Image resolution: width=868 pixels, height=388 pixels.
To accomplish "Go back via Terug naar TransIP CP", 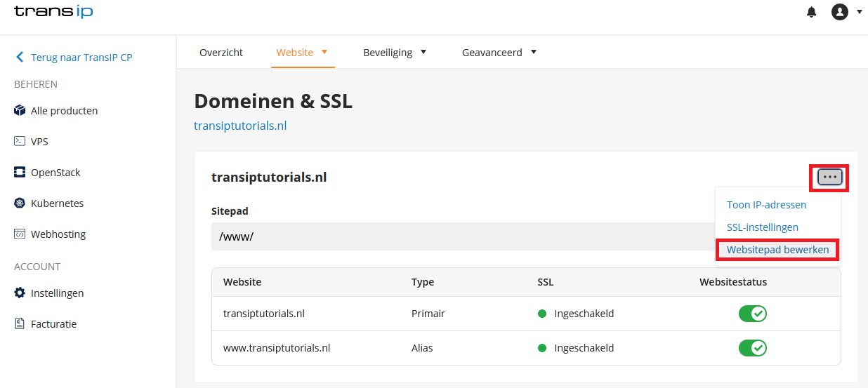I will [81, 58].
